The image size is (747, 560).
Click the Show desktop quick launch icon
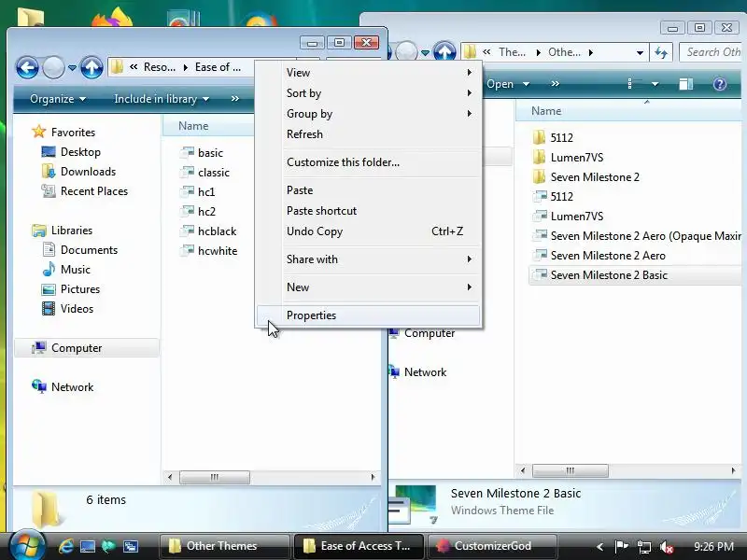click(88, 546)
